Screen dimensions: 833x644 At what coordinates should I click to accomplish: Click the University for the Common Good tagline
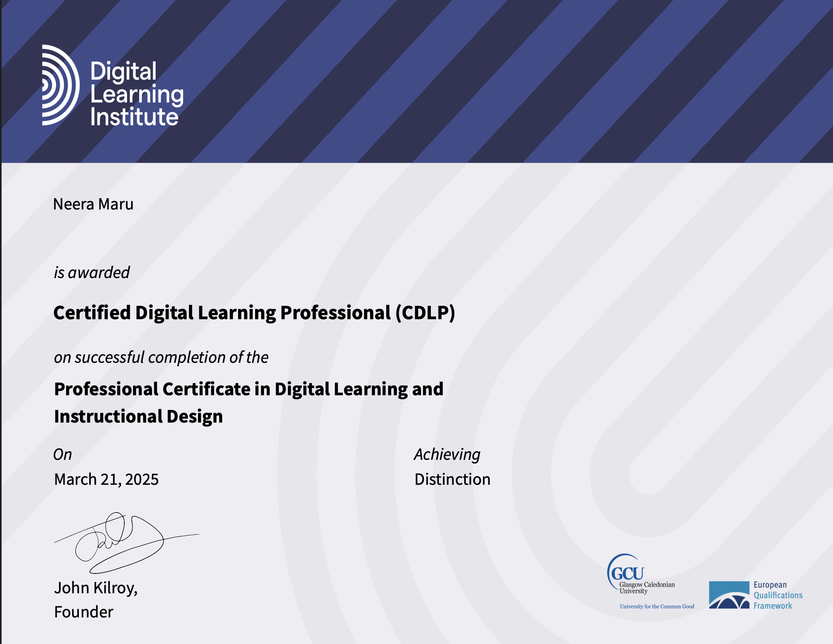click(656, 606)
